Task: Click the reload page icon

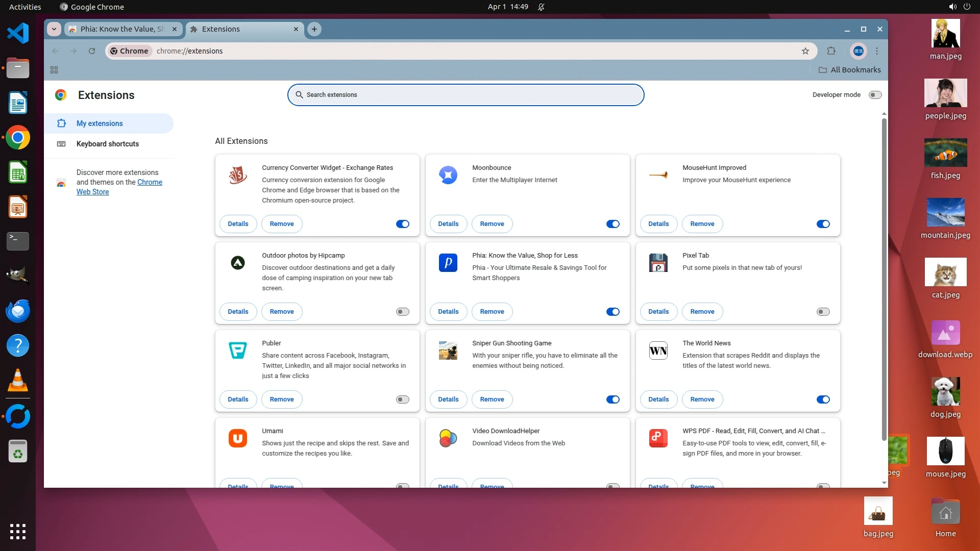Action: click(92, 51)
